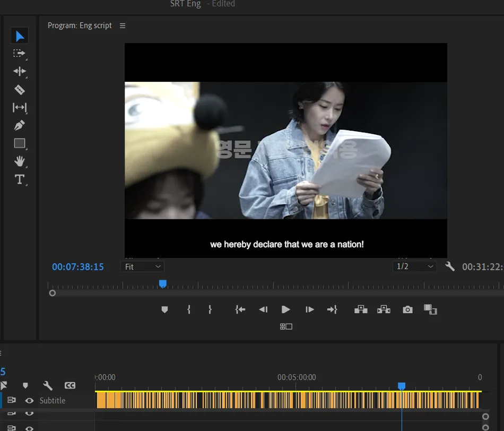Screen dimensions: 504x431
Task: Play the sequence
Action: tap(285, 309)
